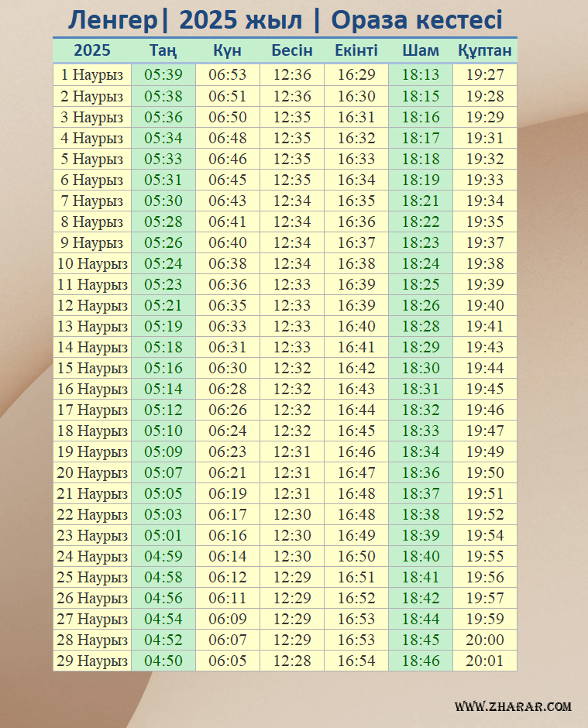588x728 pixels.
Task: Select the 10 Наурыз date cell
Action: [92, 263]
